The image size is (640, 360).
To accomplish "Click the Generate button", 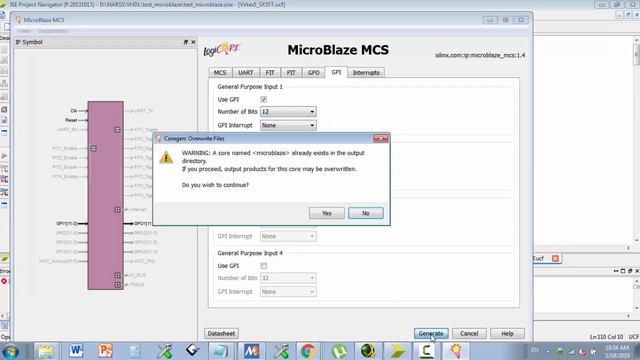I will coord(431,333).
